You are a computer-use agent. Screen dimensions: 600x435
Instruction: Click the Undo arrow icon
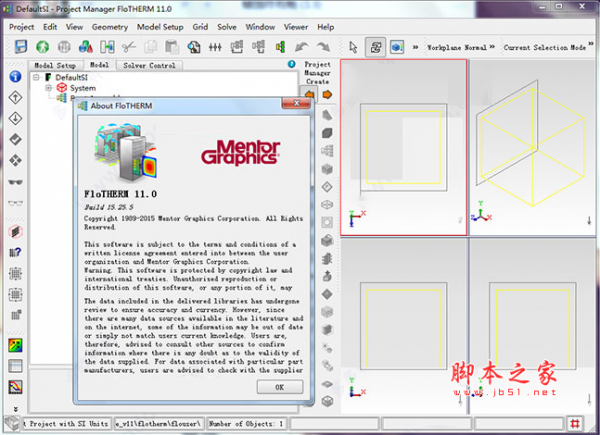click(x=302, y=47)
